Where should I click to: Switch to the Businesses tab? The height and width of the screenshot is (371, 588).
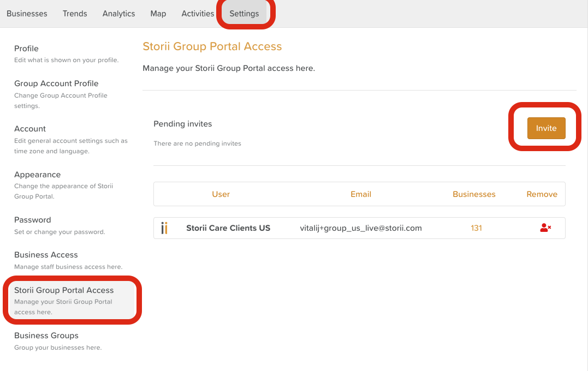click(x=27, y=14)
